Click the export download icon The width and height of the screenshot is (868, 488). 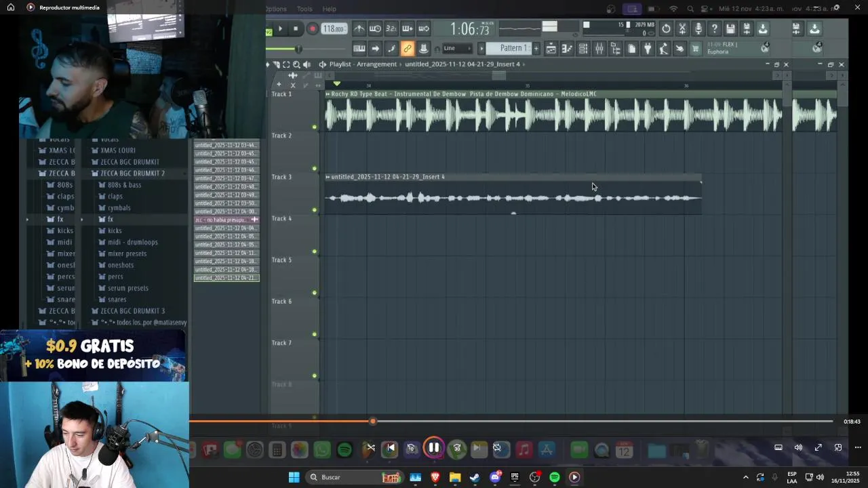coord(763,28)
